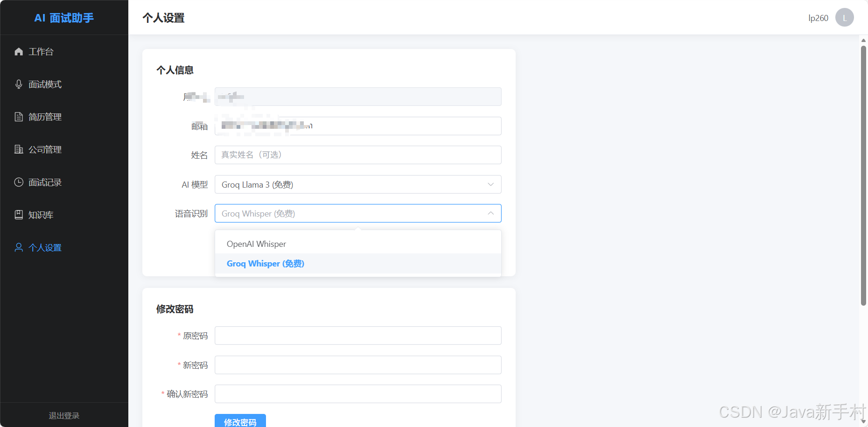Click the book icon beside 知识库

(x=19, y=215)
